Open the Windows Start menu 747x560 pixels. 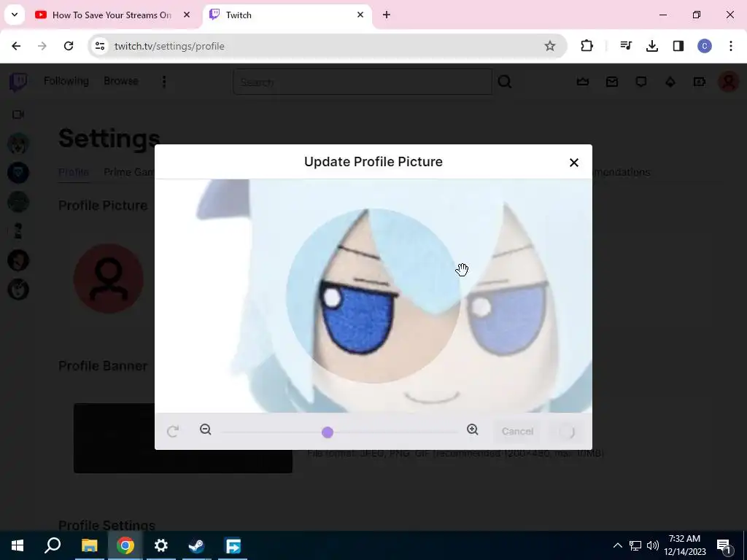[x=18, y=545]
